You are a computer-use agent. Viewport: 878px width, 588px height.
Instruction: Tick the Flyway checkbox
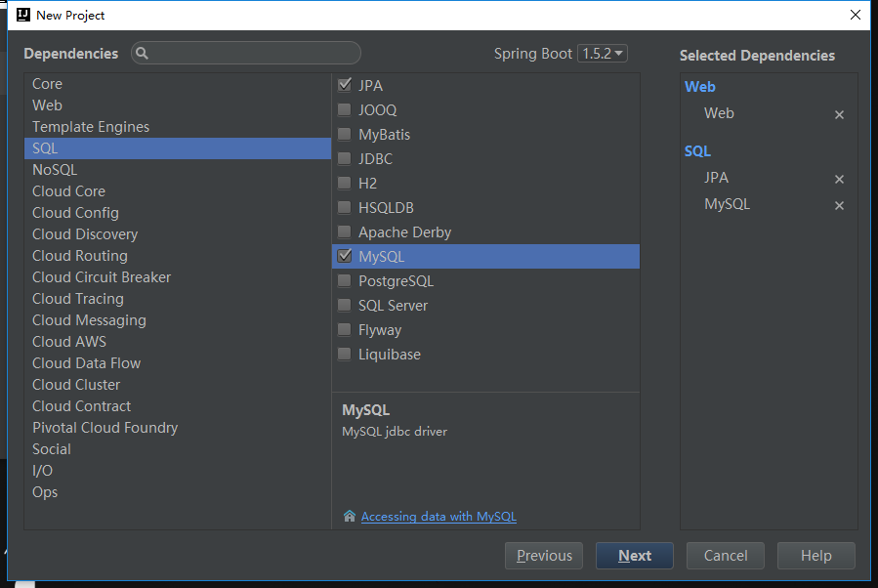pyautogui.click(x=345, y=330)
